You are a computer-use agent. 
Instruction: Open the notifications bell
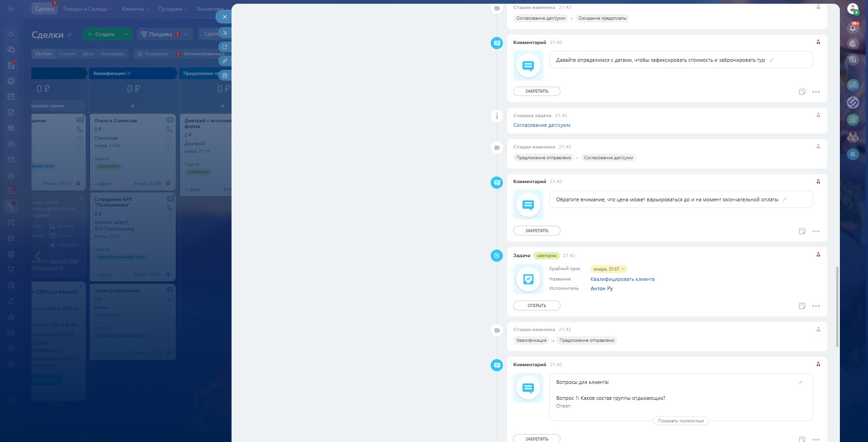(x=853, y=28)
